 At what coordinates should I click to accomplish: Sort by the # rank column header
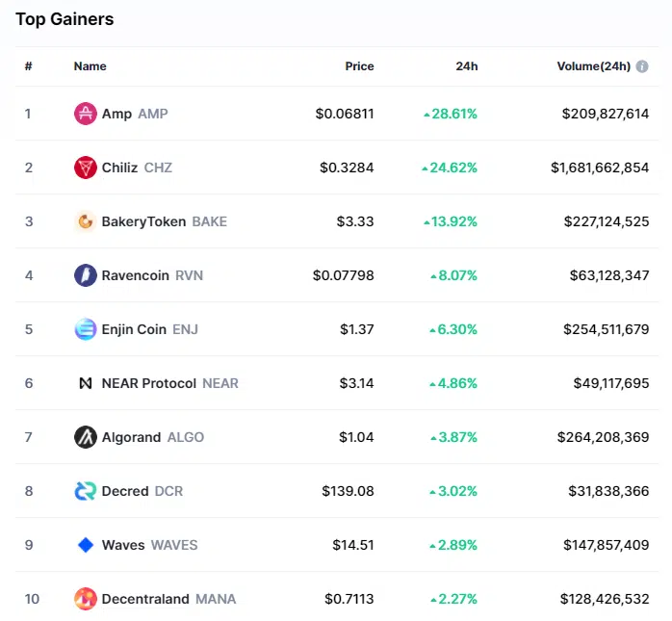(x=29, y=66)
